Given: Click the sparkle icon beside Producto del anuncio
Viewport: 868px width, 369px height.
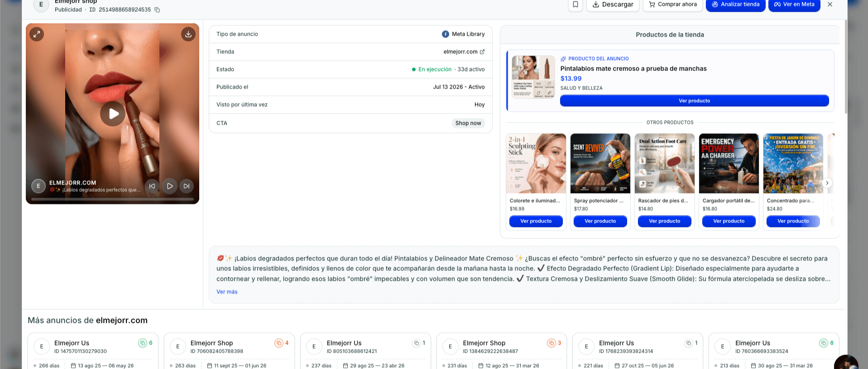Looking at the screenshot, I should [563, 59].
